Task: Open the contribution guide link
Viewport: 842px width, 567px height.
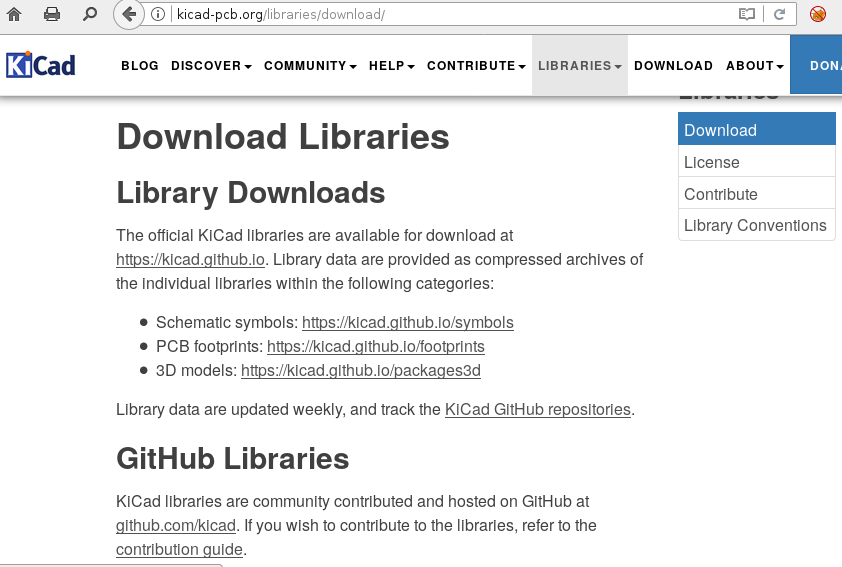Action: 179,550
